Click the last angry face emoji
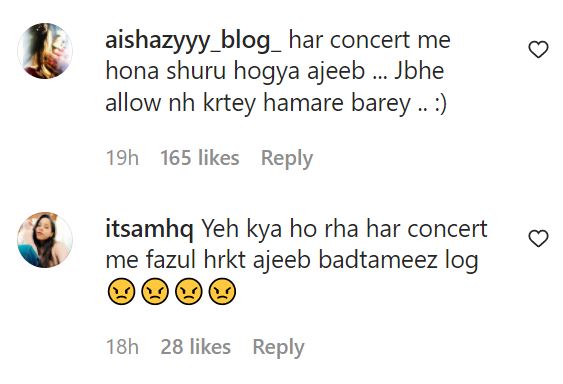This screenshot has width=563, height=384. pyautogui.click(x=222, y=291)
